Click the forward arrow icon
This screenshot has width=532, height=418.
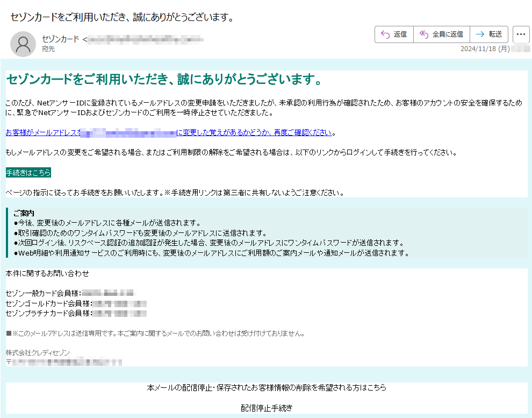click(x=480, y=34)
